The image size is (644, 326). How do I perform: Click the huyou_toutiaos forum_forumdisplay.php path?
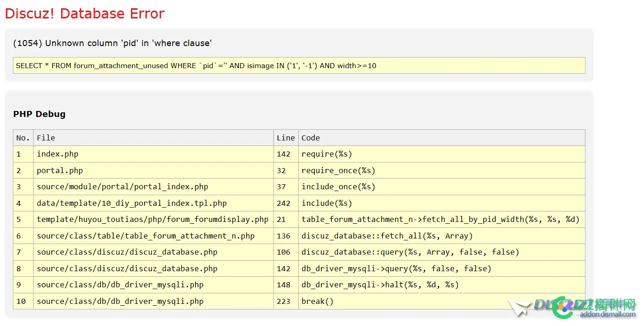tap(152, 220)
